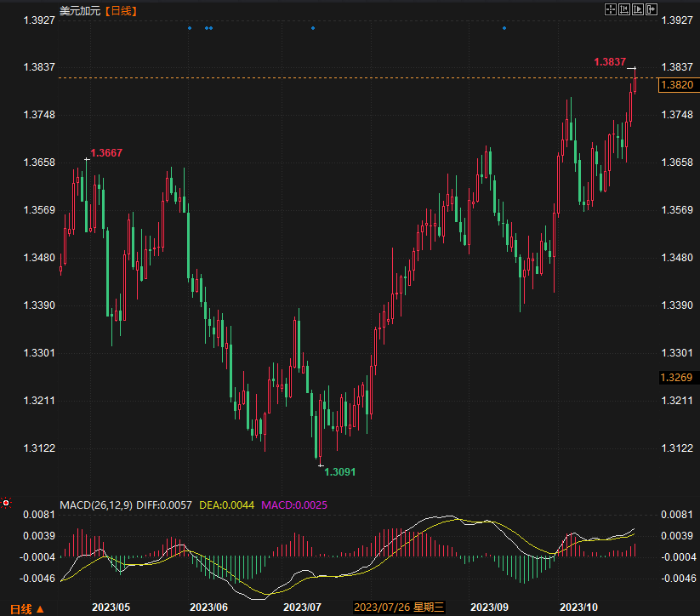This screenshot has height=616, width=700.
Task: Click the rightmost blue event dot
Action: [x=504, y=28]
